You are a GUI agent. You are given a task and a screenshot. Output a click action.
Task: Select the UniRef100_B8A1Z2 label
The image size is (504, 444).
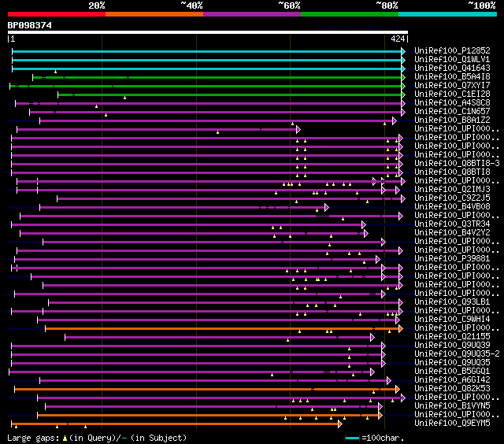pyautogui.click(x=452, y=120)
